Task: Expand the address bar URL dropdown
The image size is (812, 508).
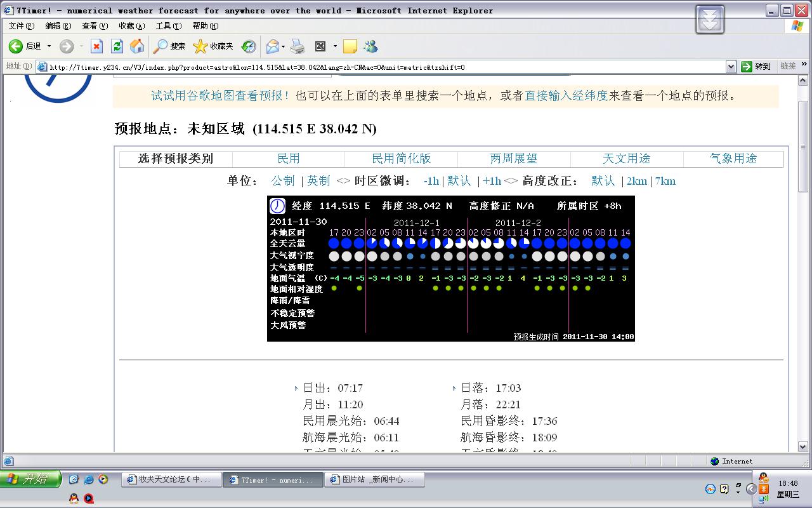Action: coord(731,66)
